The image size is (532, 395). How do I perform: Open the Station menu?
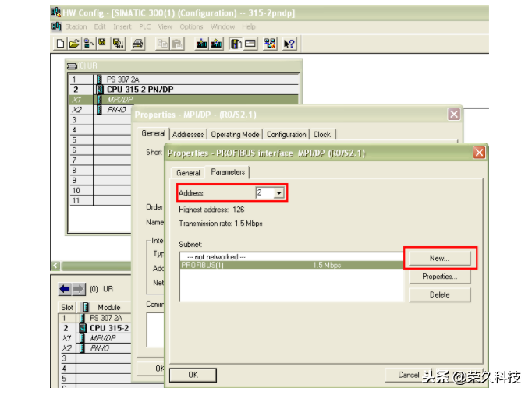(x=76, y=26)
